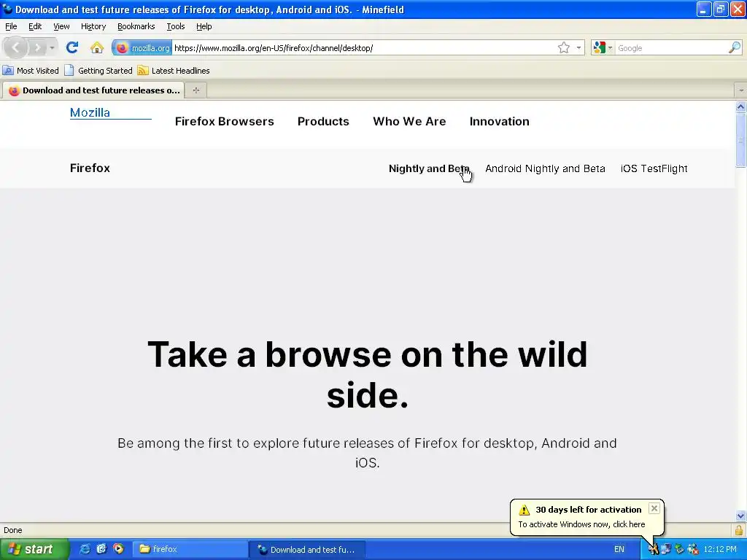Switch to the Download and test taskbar button
Image resolution: width=747 pixels, height=560 pixels.
[307, 549]
